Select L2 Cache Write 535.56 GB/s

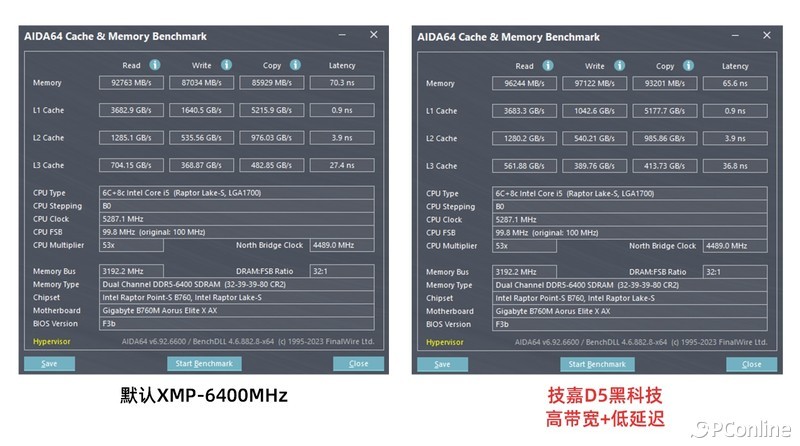202,138
